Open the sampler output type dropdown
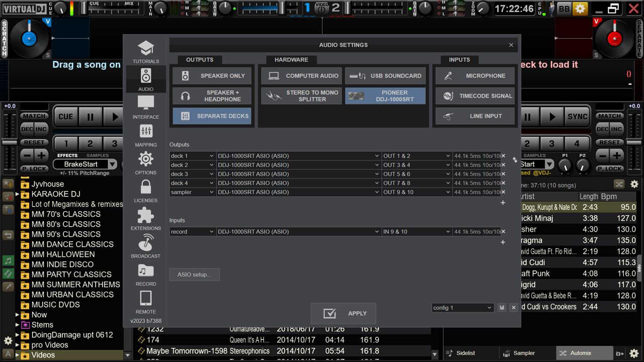 (x=193, y=192)
